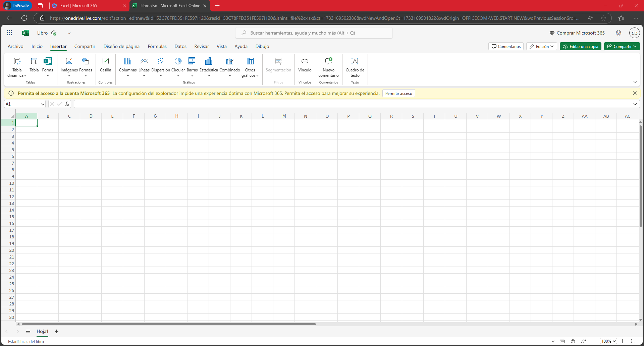Click the search box Buscar herramientas
Screen dimensions: 644x346
coord(314,33)
